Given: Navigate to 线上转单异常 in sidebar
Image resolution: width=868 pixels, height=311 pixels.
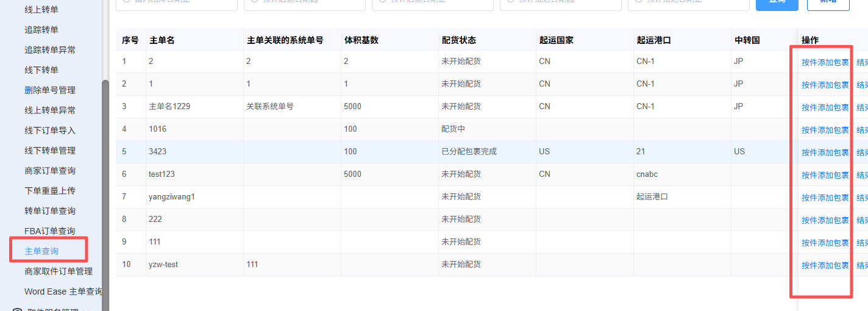Looking at the screenshot, I should [x=50, y=110].
